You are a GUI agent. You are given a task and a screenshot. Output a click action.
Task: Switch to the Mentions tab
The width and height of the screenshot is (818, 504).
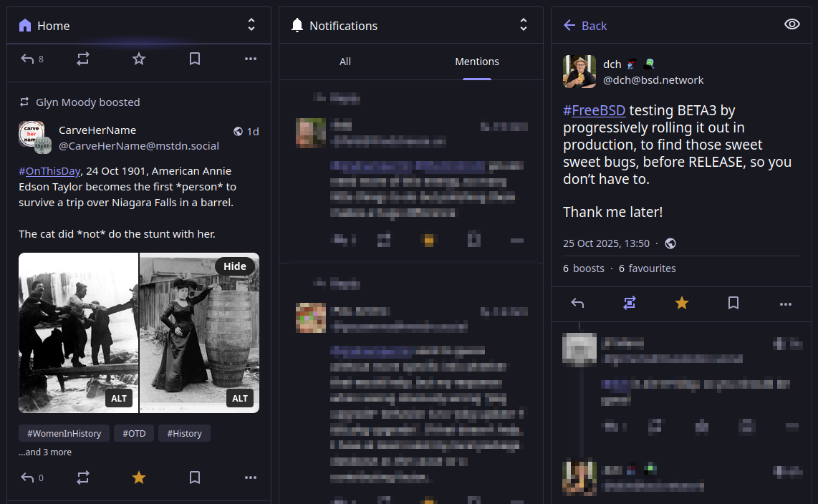click(477, 62)
